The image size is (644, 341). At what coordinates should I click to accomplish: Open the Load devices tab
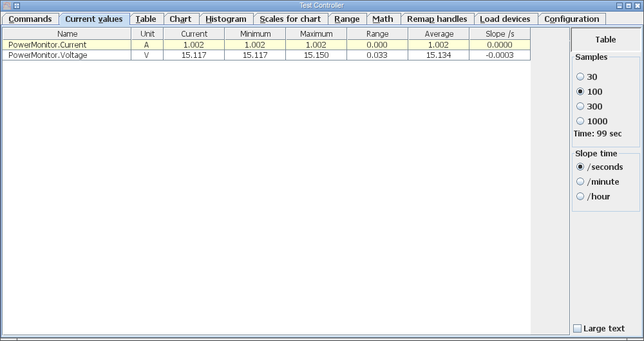(505, 19)
